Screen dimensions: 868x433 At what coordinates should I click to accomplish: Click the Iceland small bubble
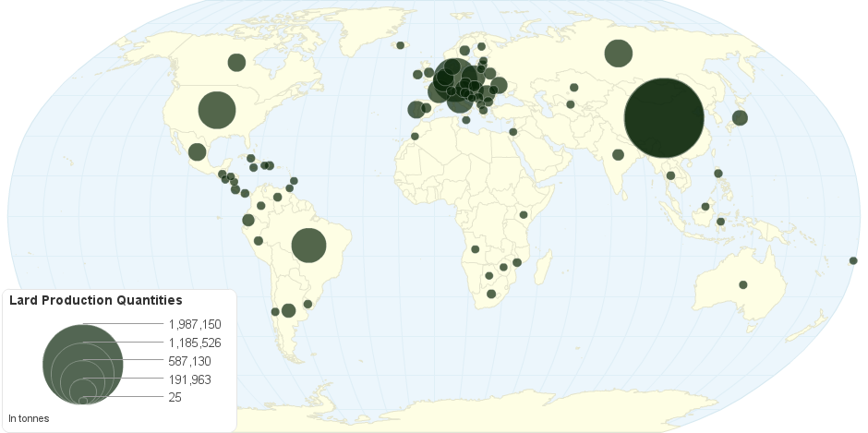[x=401, y=45]
